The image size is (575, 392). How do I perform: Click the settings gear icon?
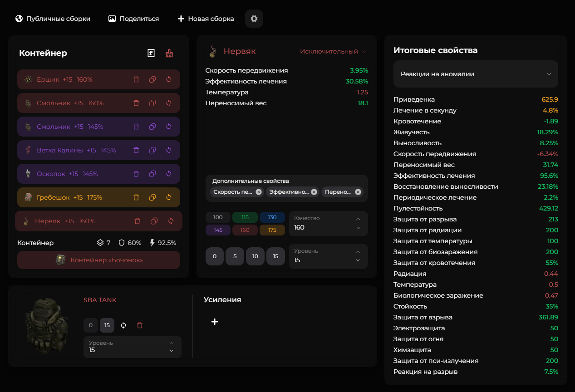[254, 19]
